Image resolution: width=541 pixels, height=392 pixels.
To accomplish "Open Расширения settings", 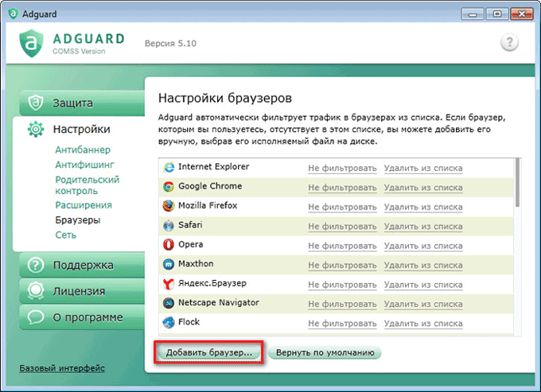I will click(x=84, y=205).
